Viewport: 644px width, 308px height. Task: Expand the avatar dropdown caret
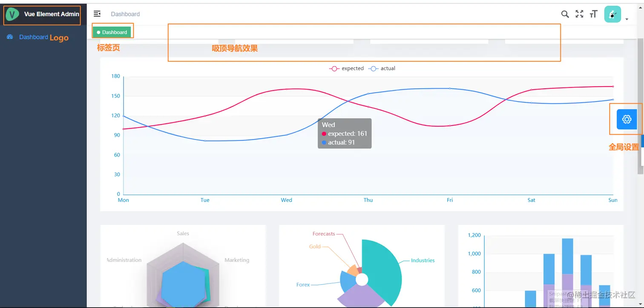pos(627,19)
